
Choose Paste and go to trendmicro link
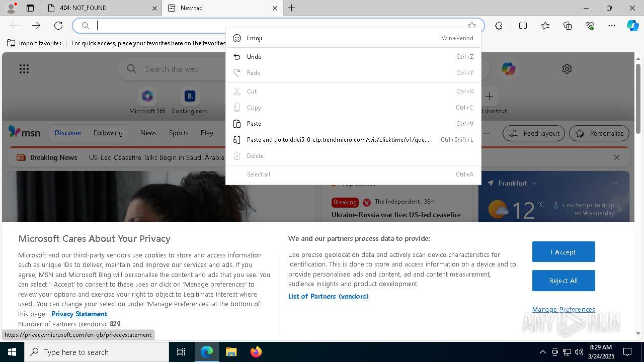click(353, 140)
